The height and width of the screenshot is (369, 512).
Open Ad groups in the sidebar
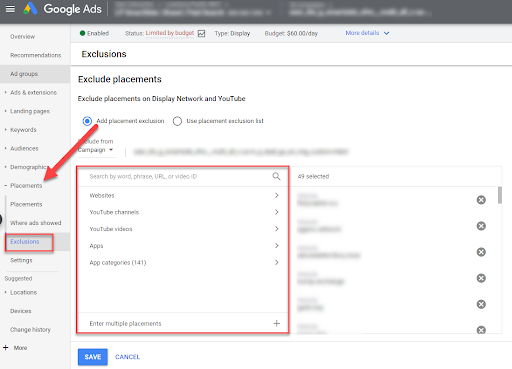point(24,74)
